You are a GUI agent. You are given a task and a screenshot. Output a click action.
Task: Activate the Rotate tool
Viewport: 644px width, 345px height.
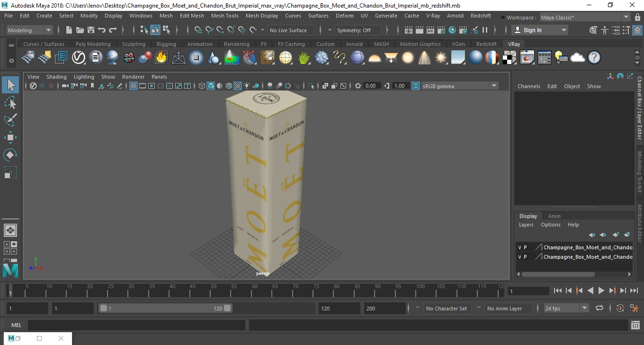click(10, 155)
